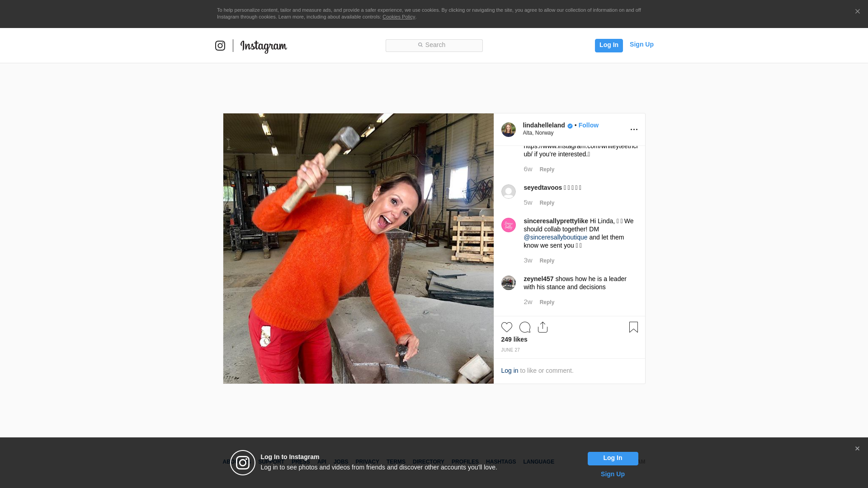Image resolution: width=868 pixels, height=488 pixels.
Task: Click the share post icon
Action: pos(543,327)
